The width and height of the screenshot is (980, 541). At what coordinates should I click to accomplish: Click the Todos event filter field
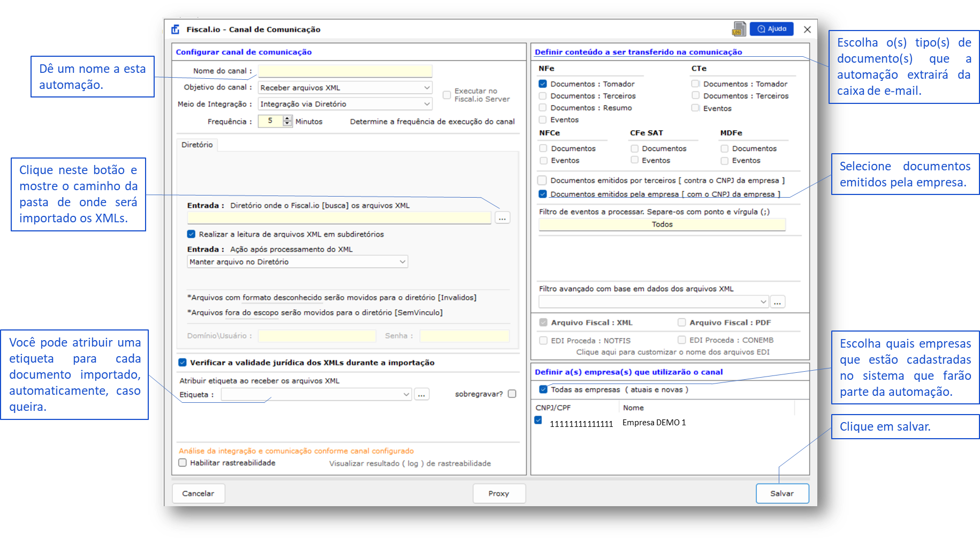pyautogui.click(x=662, y=224)
